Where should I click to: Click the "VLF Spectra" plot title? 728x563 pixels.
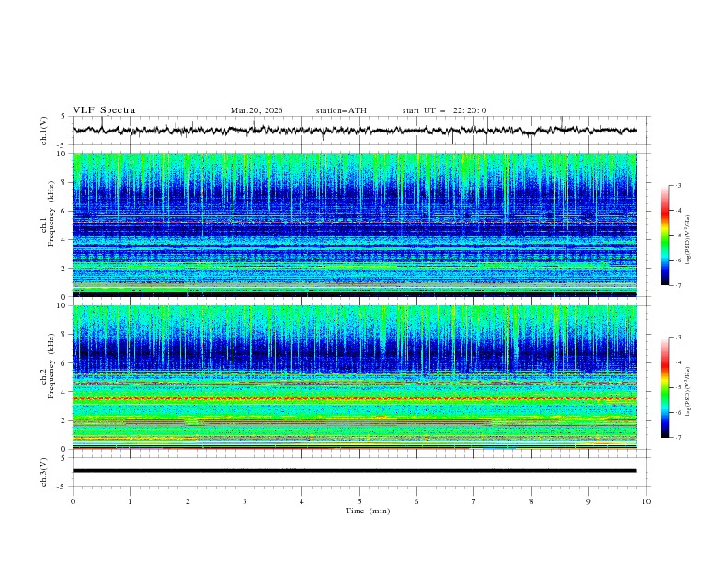104,110
